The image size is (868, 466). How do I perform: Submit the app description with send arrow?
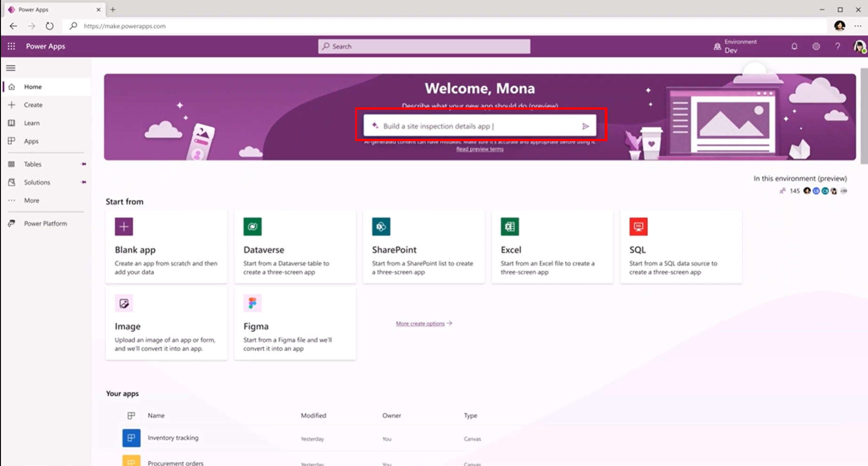[585, 126]
